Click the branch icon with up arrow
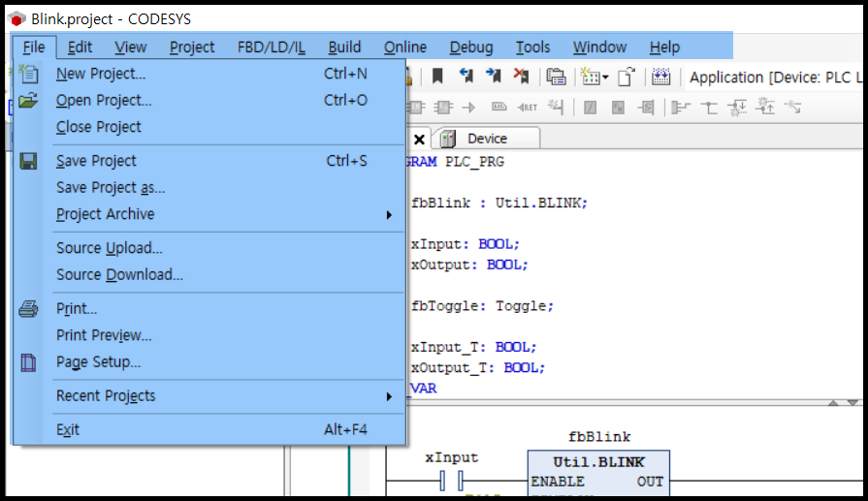This screenshot has width=868, height=501. 765,107
